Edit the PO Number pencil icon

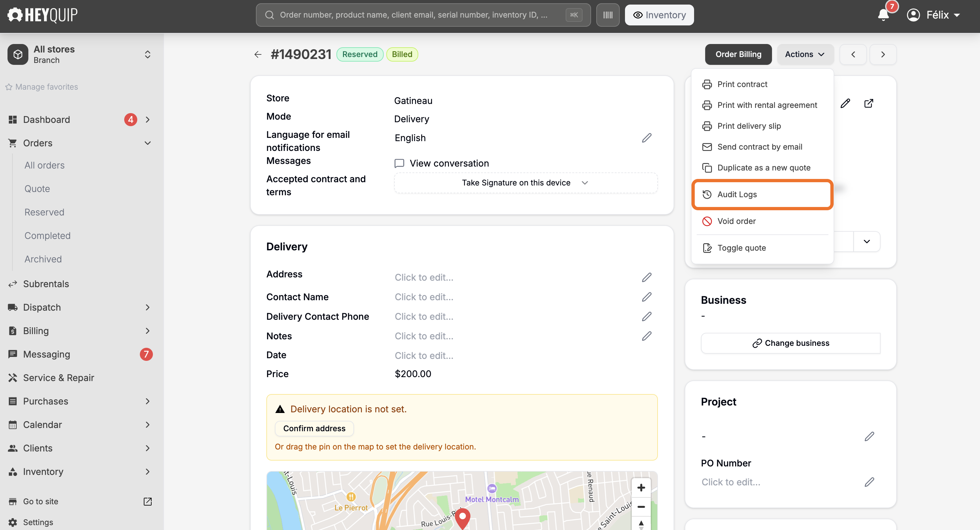point(869,482)
